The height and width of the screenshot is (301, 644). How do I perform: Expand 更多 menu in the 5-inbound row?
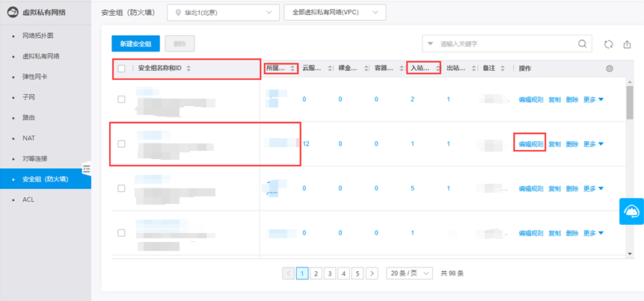point(593,188)
